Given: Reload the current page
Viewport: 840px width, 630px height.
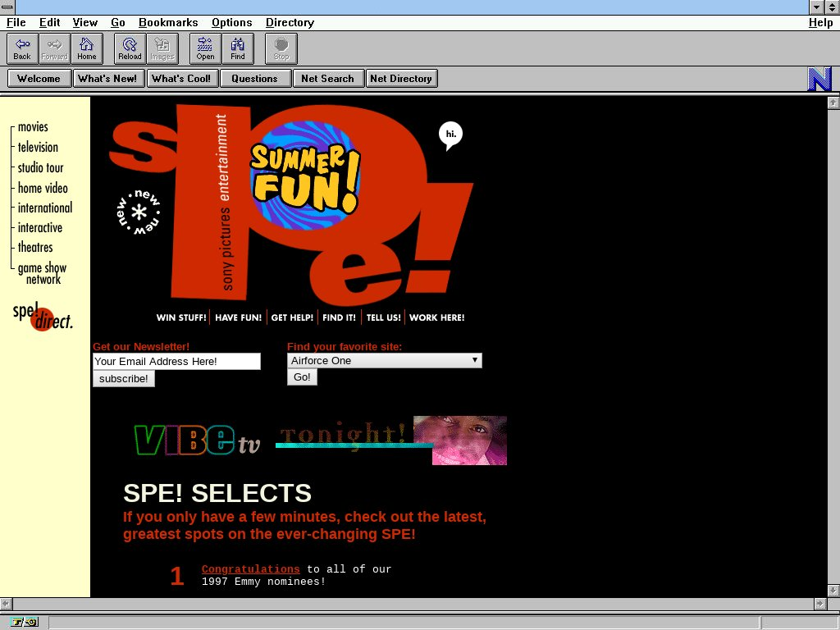Looking at the screenshot, I should [x=130, y=48].
